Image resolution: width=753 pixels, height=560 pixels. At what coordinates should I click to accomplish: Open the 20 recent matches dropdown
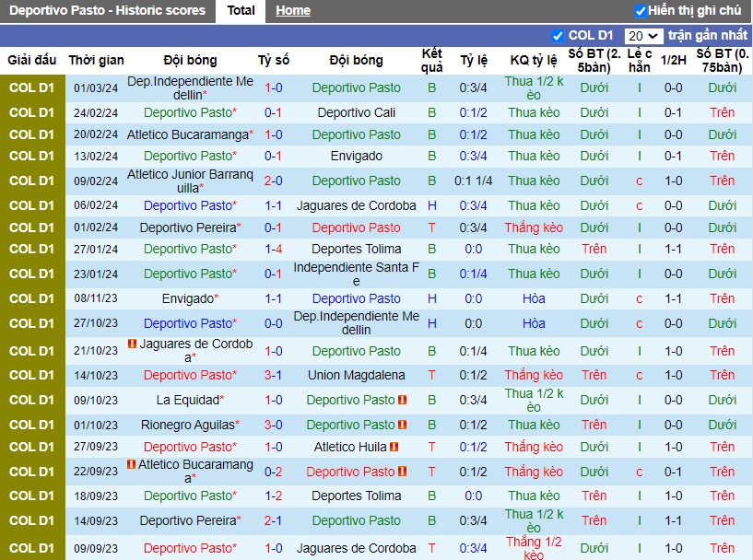tap(643, 36)
